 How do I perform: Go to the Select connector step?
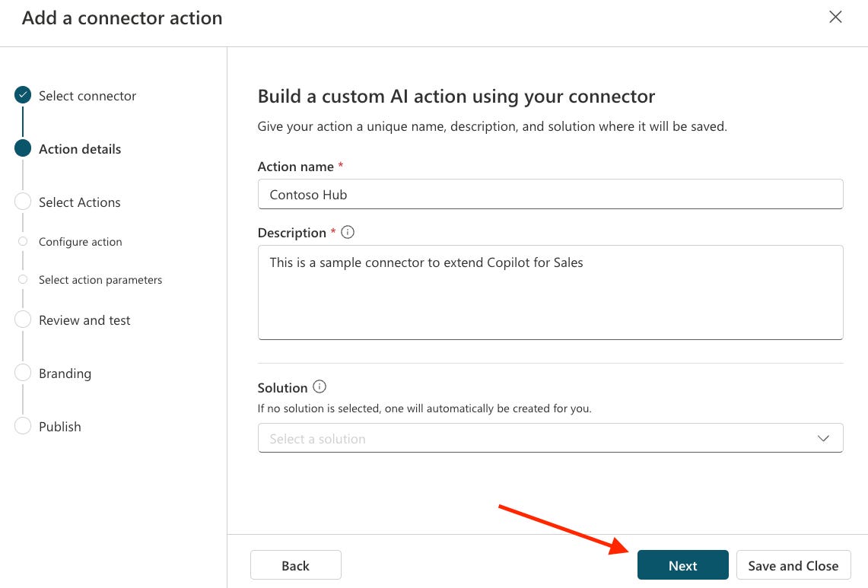pos(87,96)
